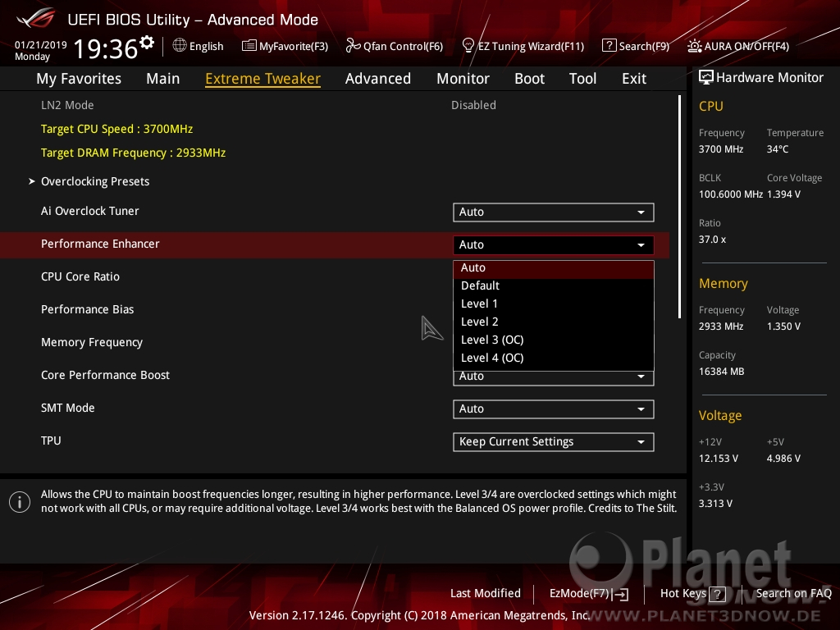Click the settings list scrollbar

[x=679, y=207]
